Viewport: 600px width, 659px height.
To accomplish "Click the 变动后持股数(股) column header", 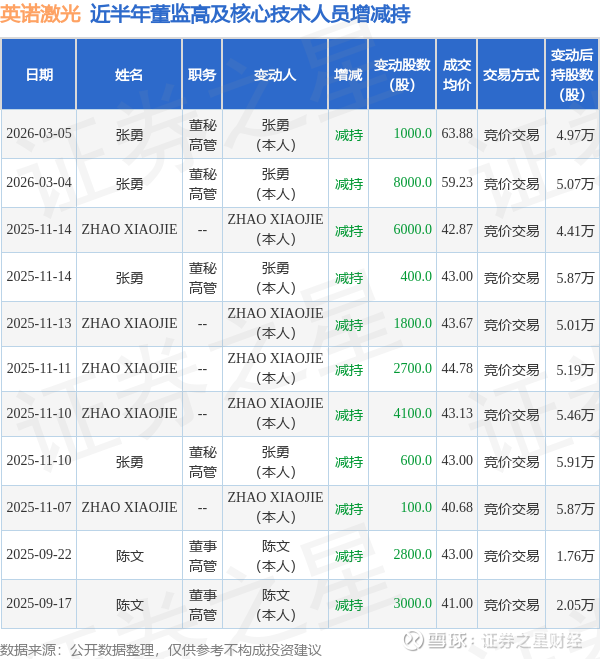I will point(572,75).
